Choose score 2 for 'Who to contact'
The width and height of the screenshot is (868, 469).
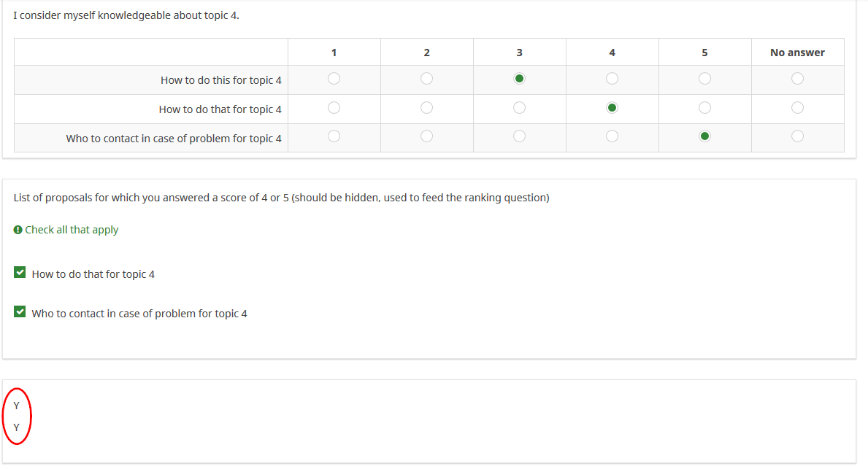point(426,136)
